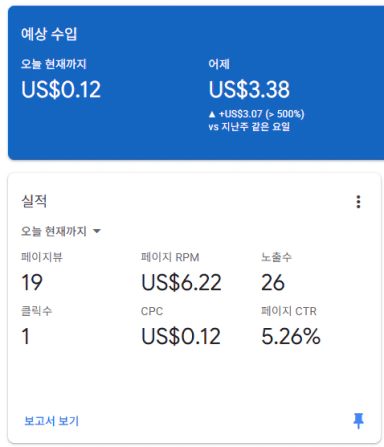
Task: Click yesterday's earnings US$3.38
Action: 249,89
